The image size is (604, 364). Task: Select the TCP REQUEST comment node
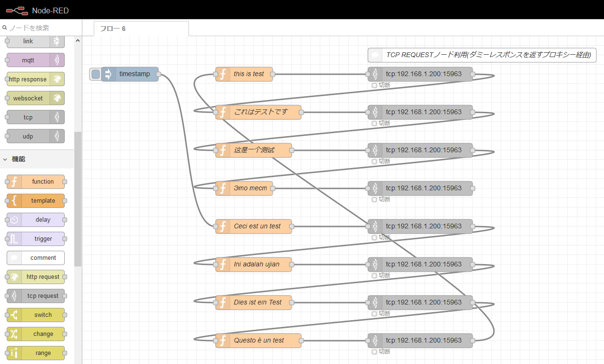482,55
